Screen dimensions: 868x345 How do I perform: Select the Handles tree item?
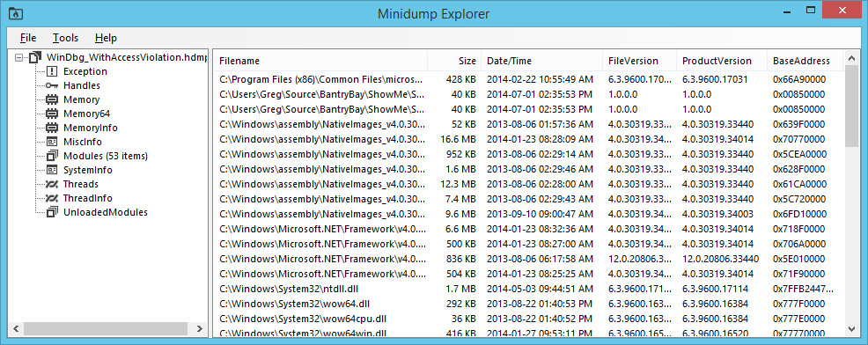81,85
